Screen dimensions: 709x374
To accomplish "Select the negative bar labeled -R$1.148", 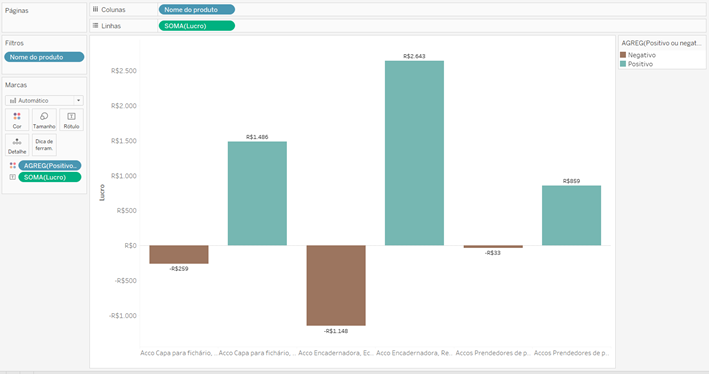I will coord(336,285).
